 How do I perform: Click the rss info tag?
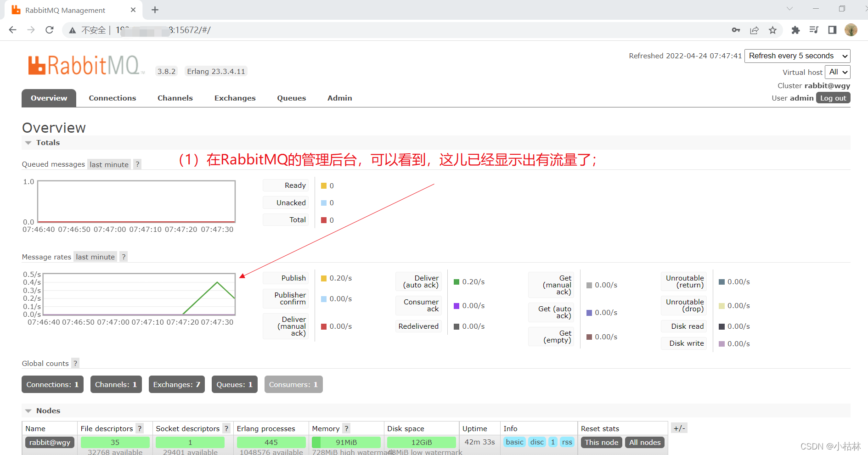point(567,442)
